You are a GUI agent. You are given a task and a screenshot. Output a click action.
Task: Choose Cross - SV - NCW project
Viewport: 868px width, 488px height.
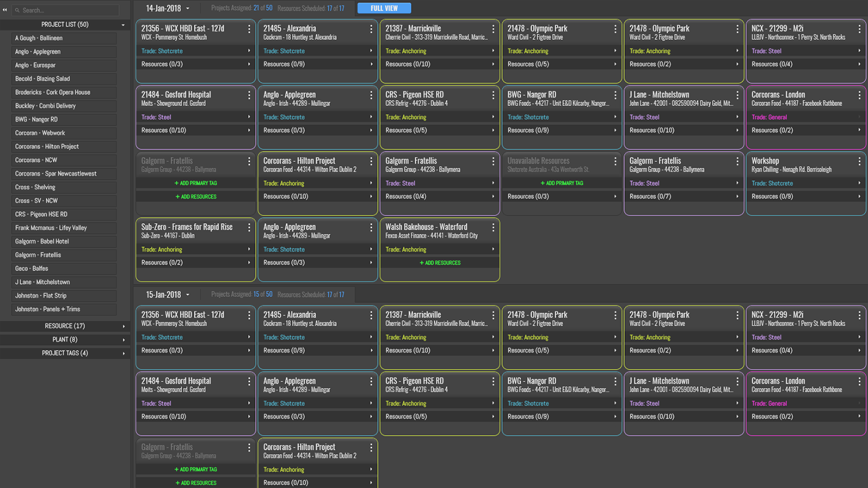64,201
